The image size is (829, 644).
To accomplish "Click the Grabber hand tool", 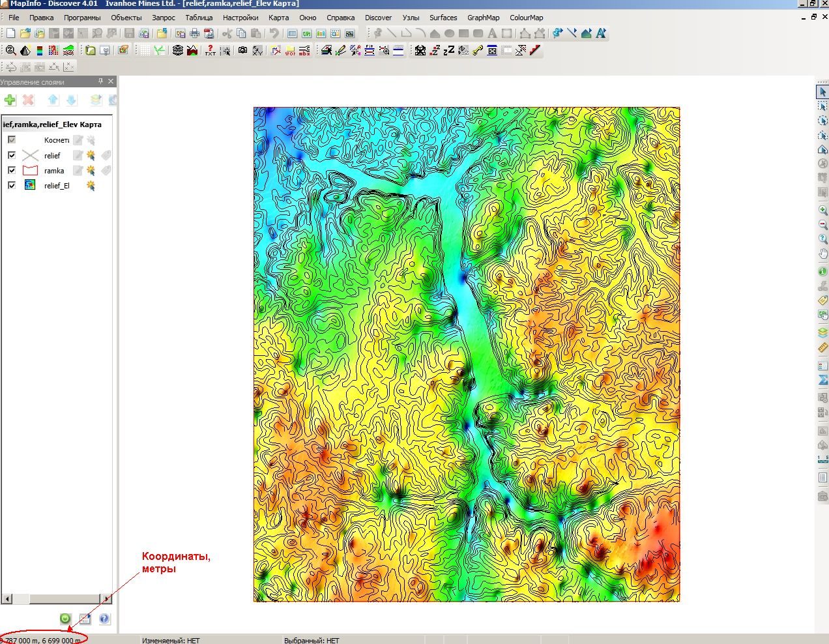I will [822, 254].
